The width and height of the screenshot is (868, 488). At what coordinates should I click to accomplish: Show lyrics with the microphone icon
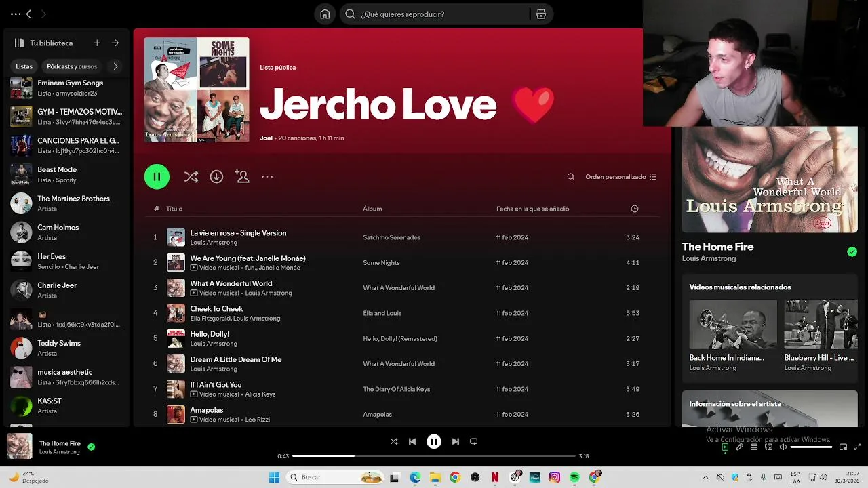click(x=740, y=447)
